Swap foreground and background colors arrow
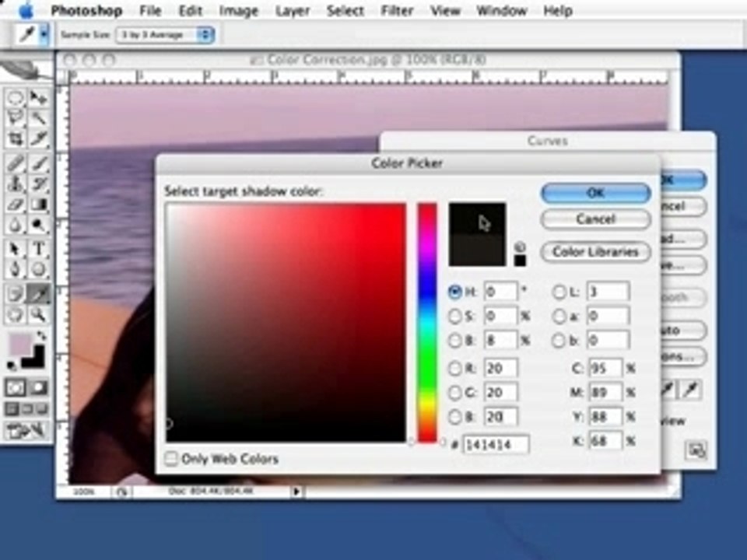Screen dimensions: 747x560 click(x=41, y=336)
